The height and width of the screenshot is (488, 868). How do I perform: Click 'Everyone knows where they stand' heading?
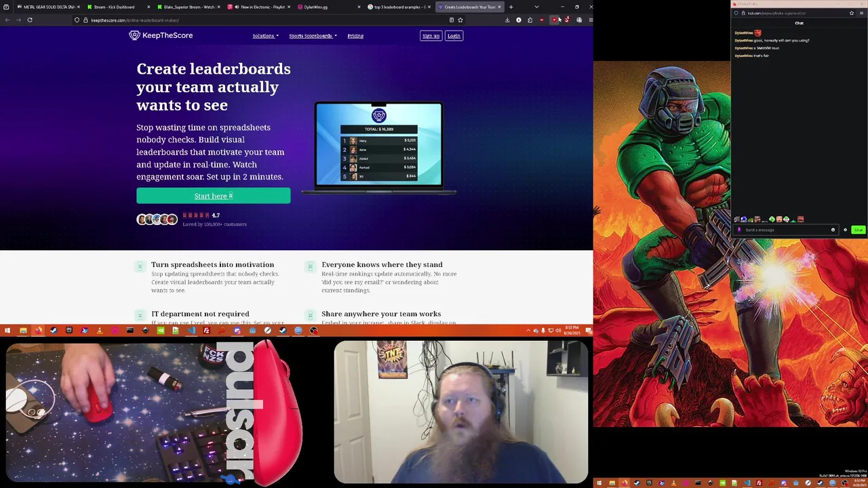coord(382,264)
